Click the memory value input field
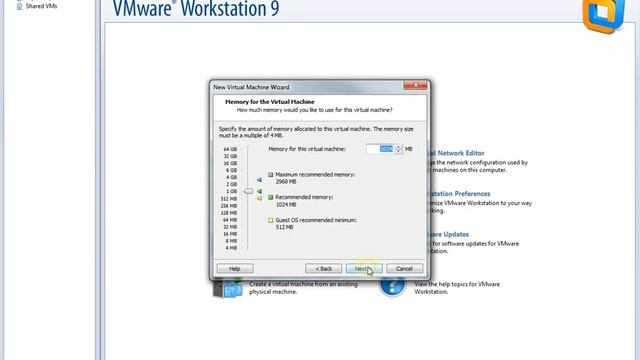The height and width of the screenshot is (360, 640). pyautogui.click(x=380, y=149)
